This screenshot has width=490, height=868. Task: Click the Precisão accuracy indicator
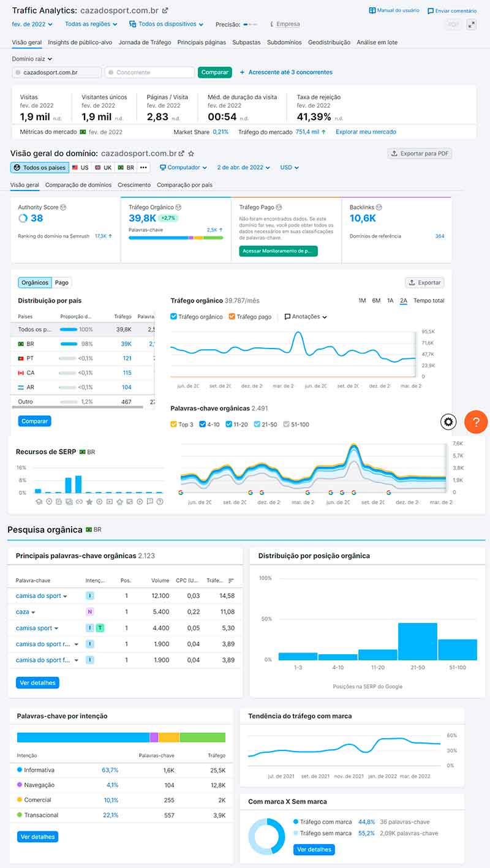click(x=250, y=25)
